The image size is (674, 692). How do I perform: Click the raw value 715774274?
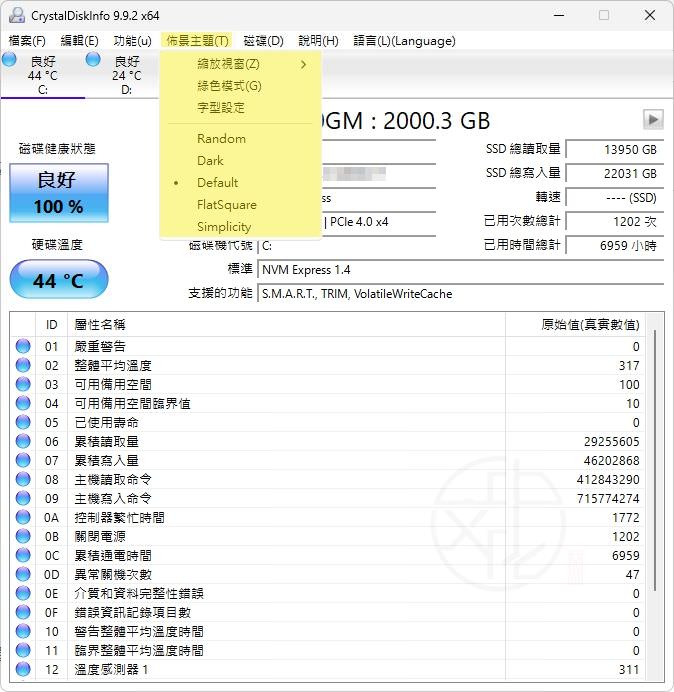click(608, 498)
